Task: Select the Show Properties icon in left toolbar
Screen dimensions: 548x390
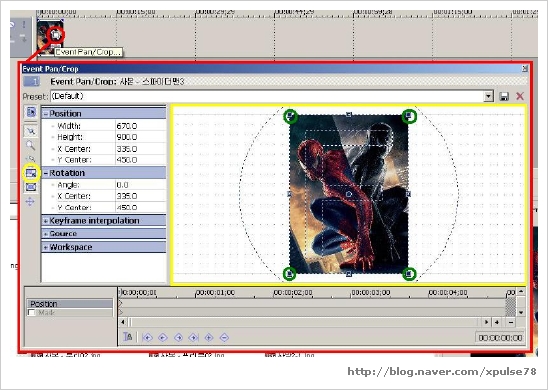Action: 31,112
